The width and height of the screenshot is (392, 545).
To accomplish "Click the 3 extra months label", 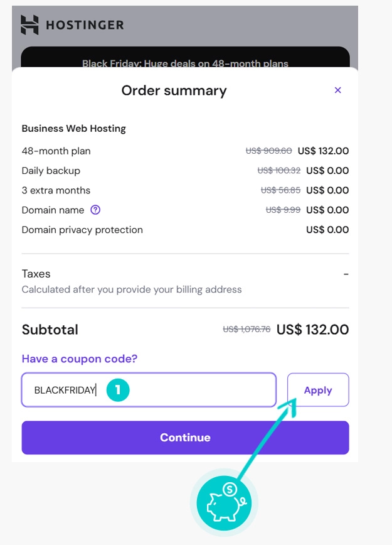I will (56, 190).
